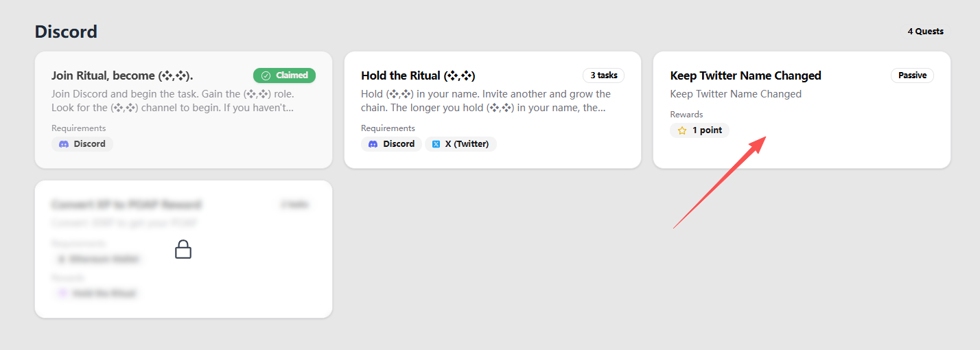Click the blurred wallet requirement chip
The image size is (980, 350).
[x=98, y=259]
